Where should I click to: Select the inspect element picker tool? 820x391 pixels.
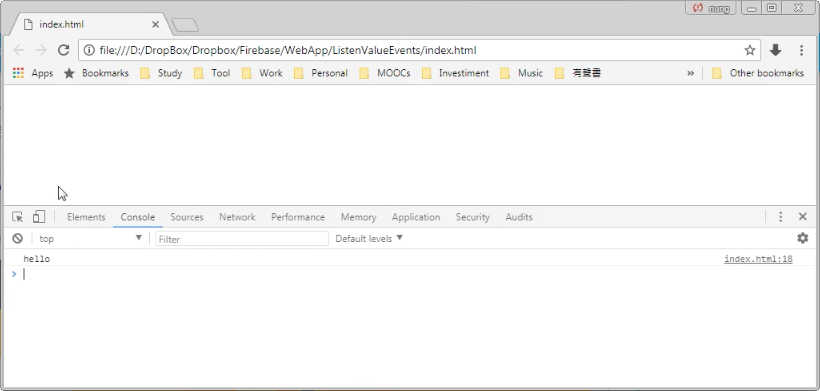[x=18, y=217]
